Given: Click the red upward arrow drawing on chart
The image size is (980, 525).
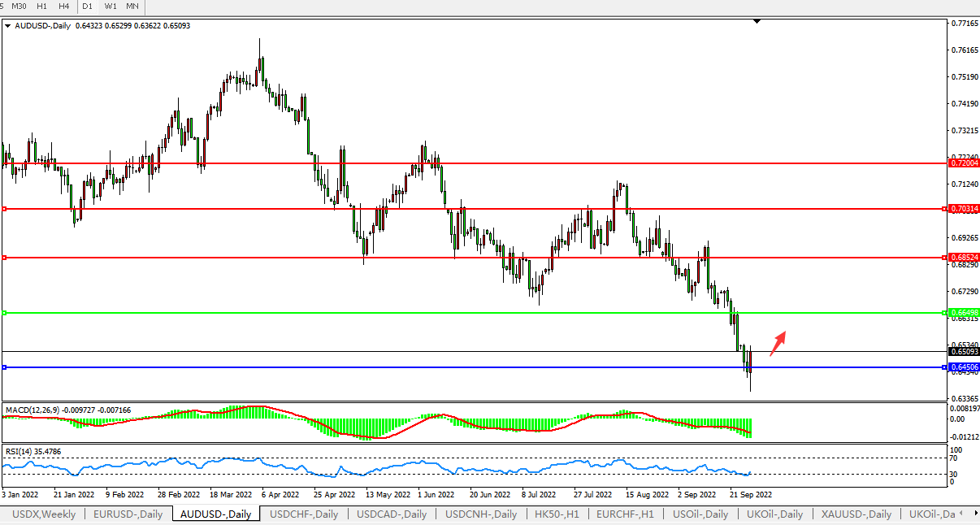Looking at the screenshot, I should coord(778,343).
